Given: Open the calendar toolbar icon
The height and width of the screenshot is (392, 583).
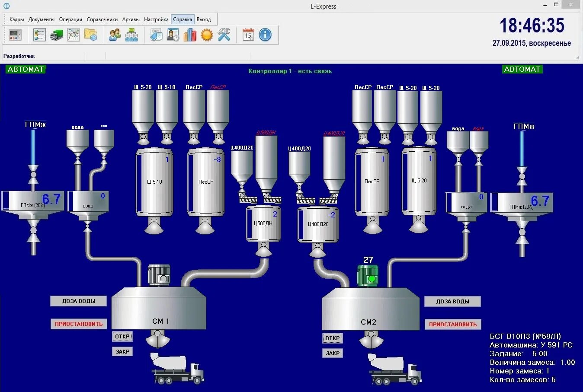Looking at the screenshot, I should pos(248,35).
